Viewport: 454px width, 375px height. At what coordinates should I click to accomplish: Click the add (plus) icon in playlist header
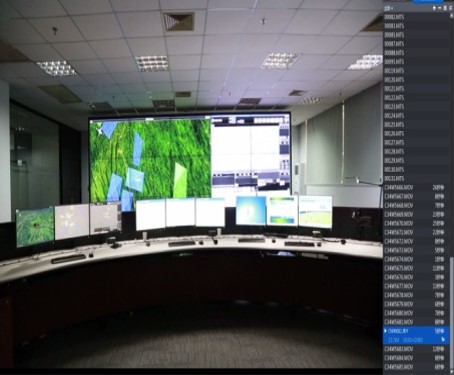tap(434, 8)
